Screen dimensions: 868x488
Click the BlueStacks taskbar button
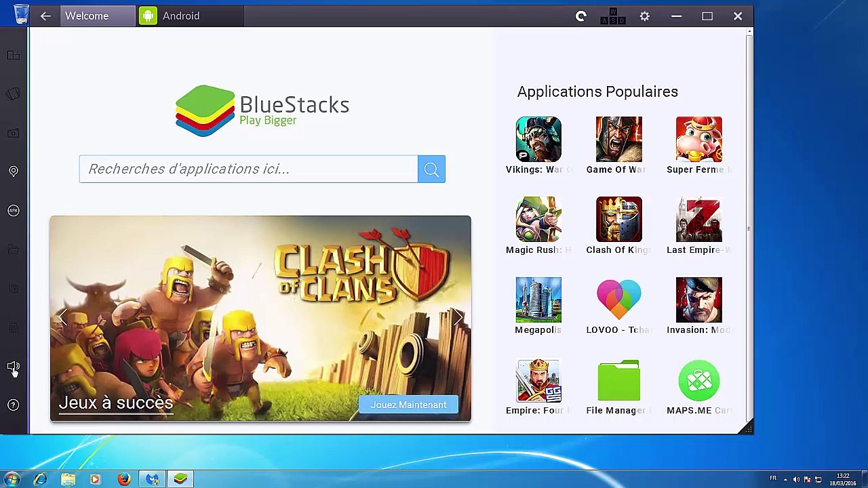click(x=180, y=479)
